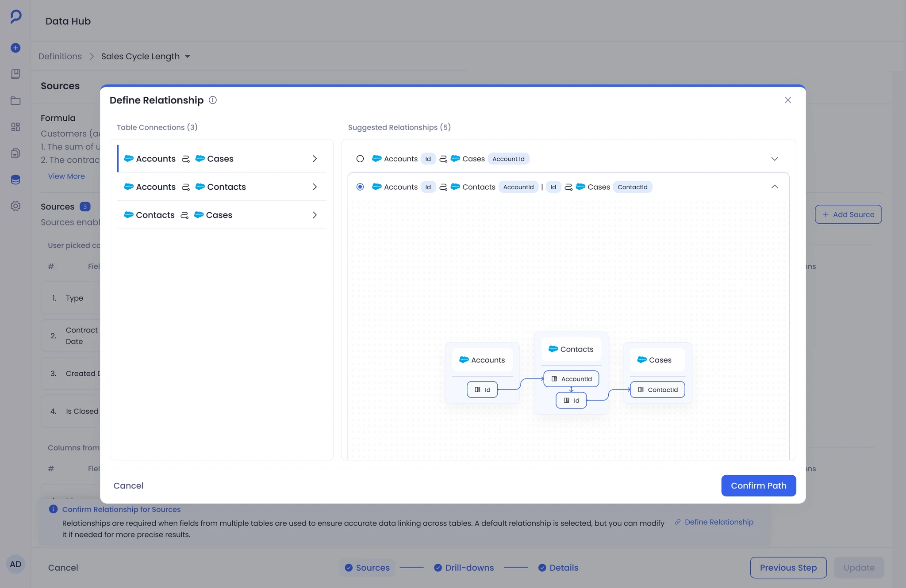
Task: Go to Definitions breadcrumb
Action: 60,57
